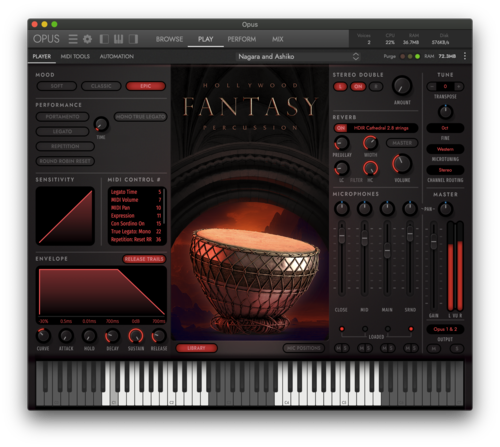Enable Repetition performance
The height and width of the screenshot is (447, 500).
65,146
